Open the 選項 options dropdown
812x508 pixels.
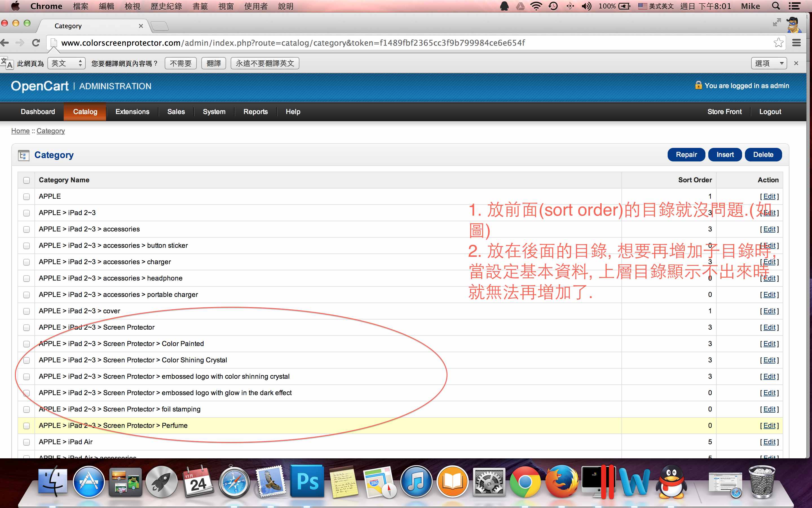click(x=769, y=63)
